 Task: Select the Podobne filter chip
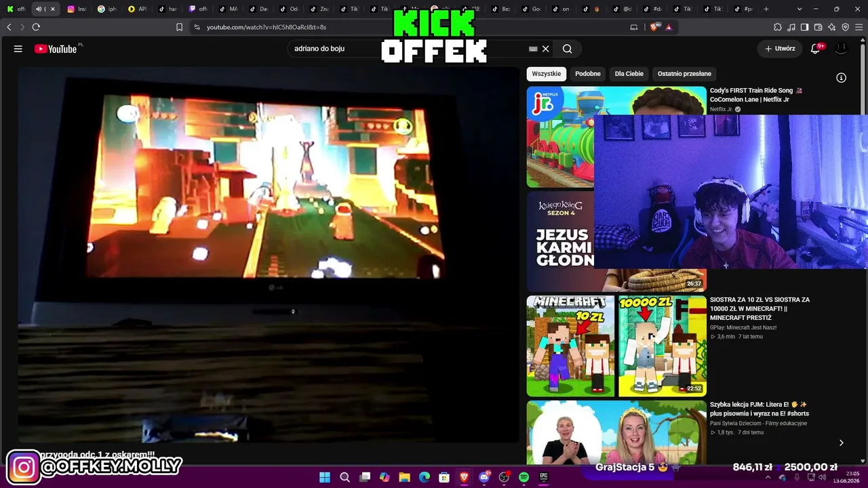point(588,74)
